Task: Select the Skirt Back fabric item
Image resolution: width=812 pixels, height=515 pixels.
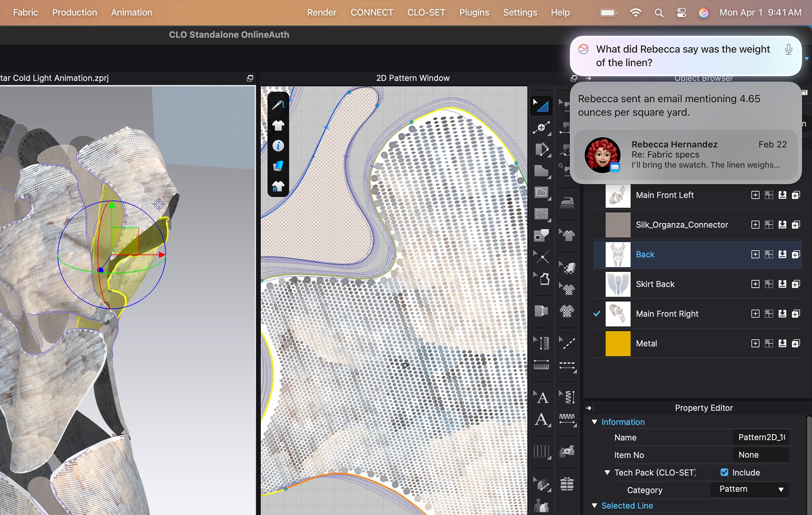Action: [x=655, y=284]
